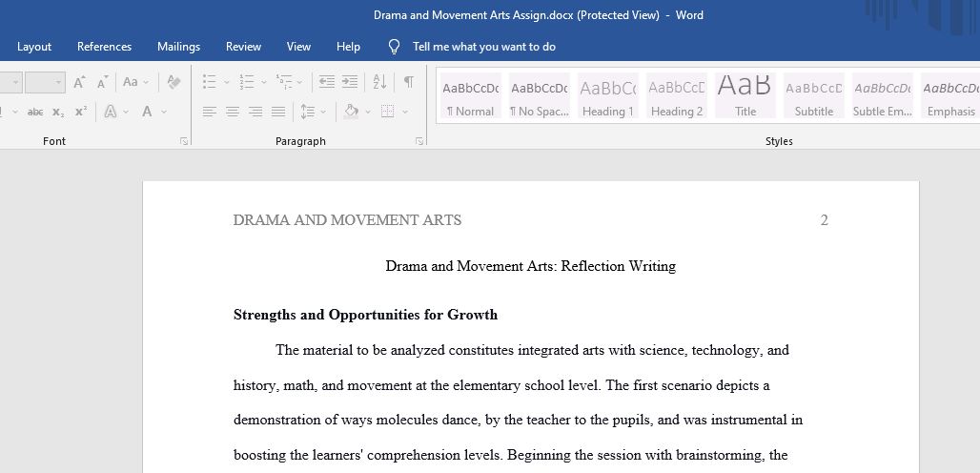Image resolution: width=980 pixels, height=473 pixels.
Task: Open the Paragraph dialog launcher
Action: 419,141
